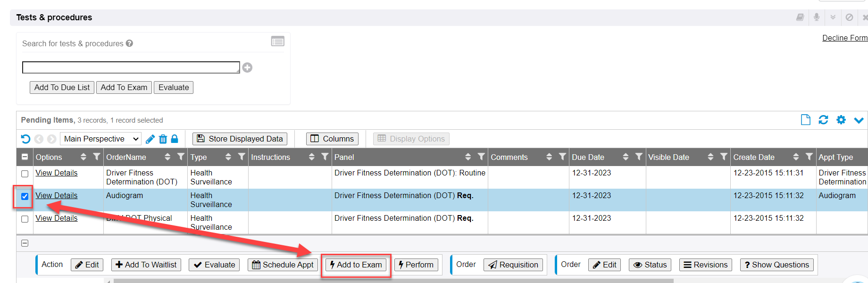This screenshot has height=283, width=868.
Task: Open the gear settings icon for Pending Items
Action: point(841,120)
